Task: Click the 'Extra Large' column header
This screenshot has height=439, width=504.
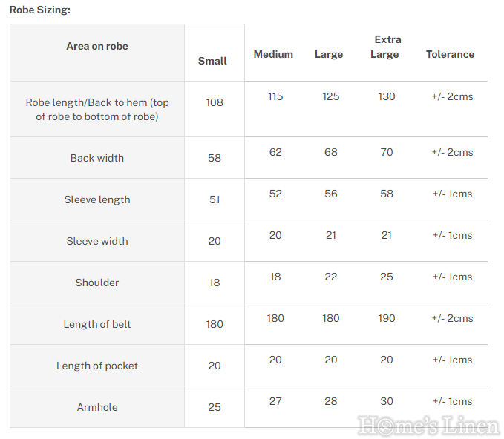Action: click(387, 47)
